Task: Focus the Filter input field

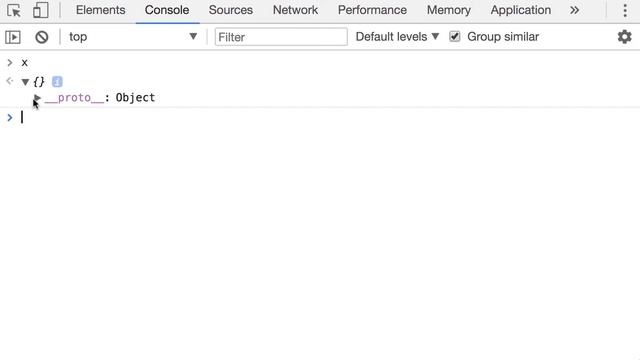Action: [x=281, y=37]
